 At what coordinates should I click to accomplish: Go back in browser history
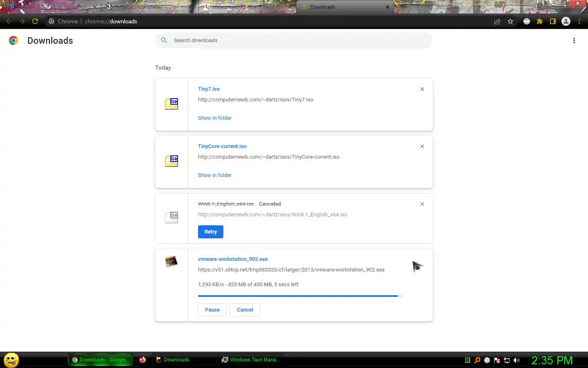tap(9, 21)
